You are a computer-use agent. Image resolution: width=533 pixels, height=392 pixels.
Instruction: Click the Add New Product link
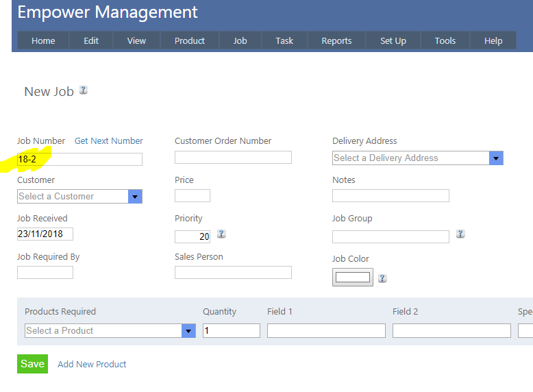click(x=92, y=365)
